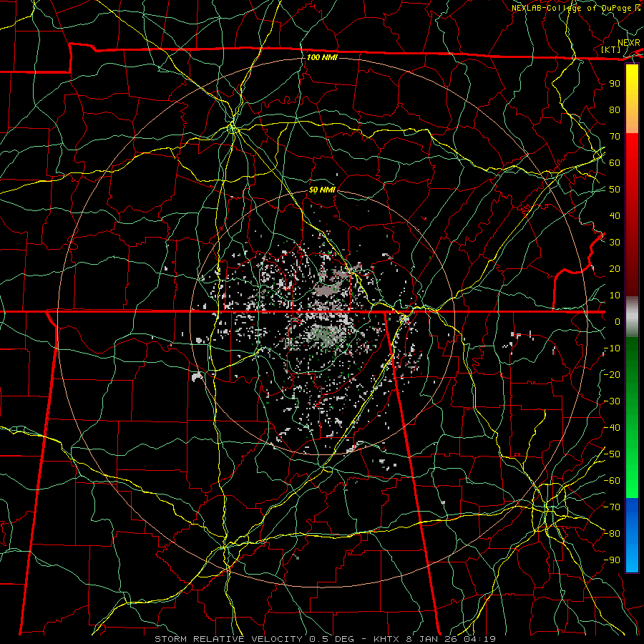This screenshot has height=644, width=644.
Task: Click the "04:19" time stamp
Action: pos(479,639)
